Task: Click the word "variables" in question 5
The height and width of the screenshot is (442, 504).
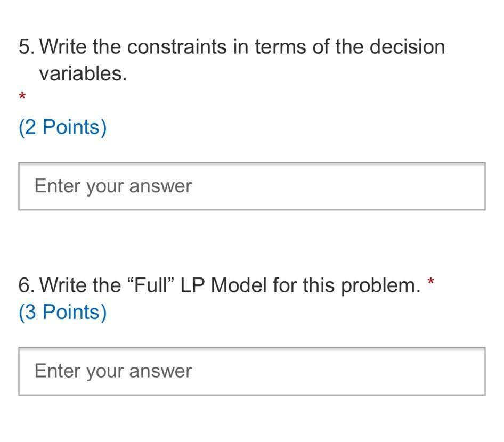Action: (x=82, y=73)
